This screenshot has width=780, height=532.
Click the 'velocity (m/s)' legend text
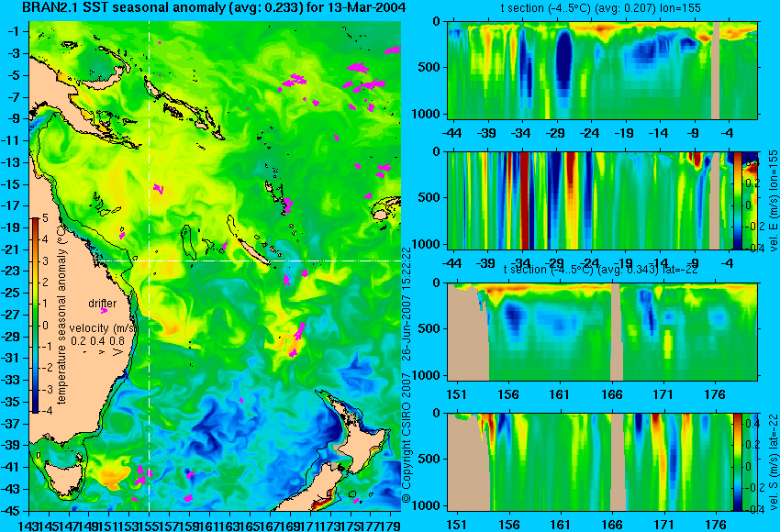pyautogui.click(x=103, y=328)
